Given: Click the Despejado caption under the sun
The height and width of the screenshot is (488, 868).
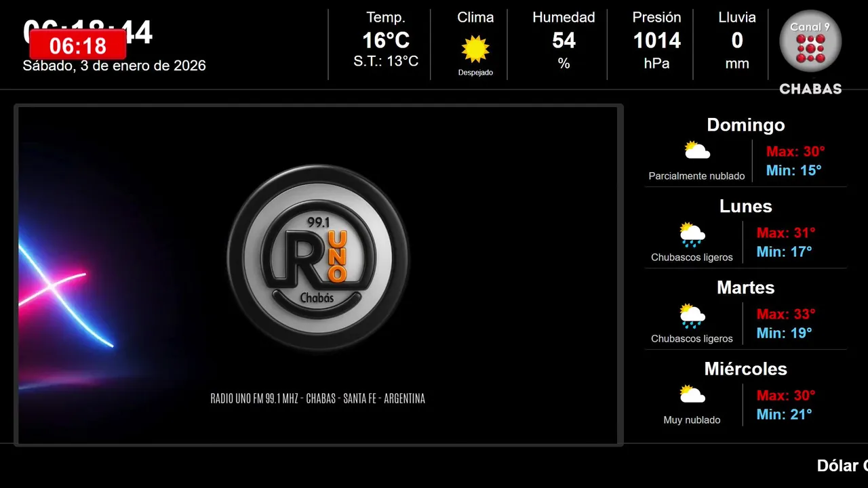Looking at the screenshot, I should pos(475,73).
